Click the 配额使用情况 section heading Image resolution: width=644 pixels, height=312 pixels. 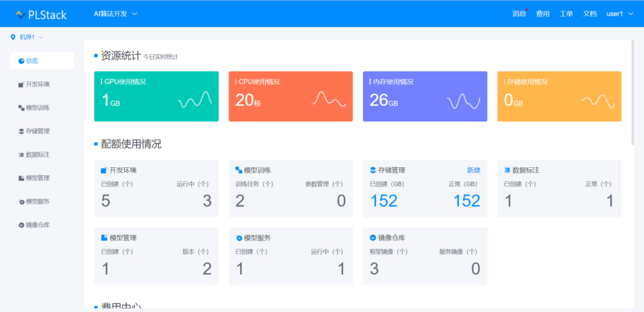(131, 144)
